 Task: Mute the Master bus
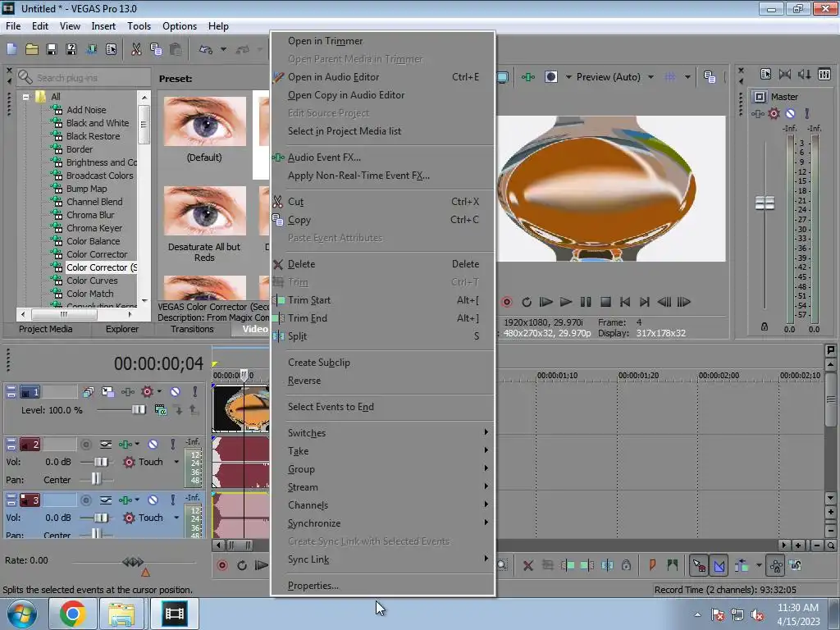(x=790, y=113)
